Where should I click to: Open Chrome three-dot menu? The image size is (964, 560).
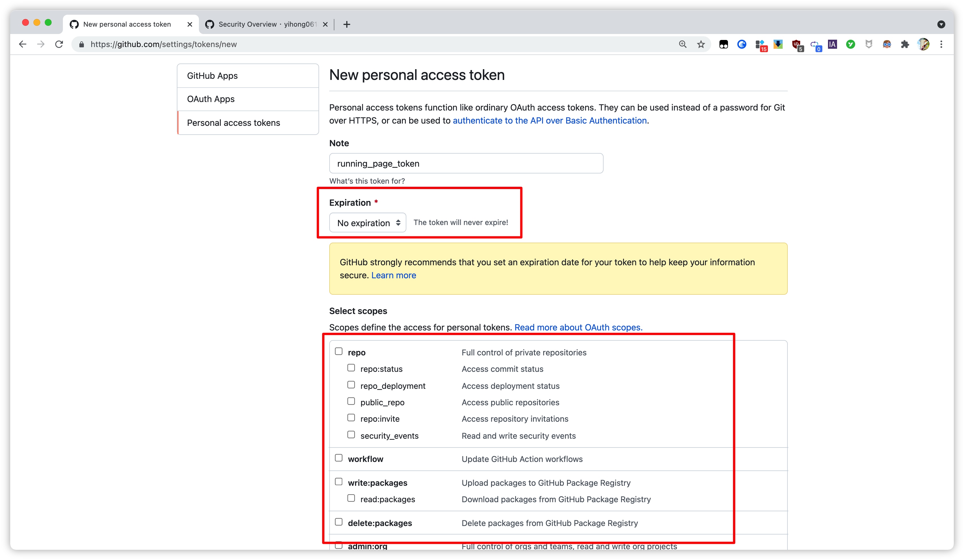[x=941, y=44]
